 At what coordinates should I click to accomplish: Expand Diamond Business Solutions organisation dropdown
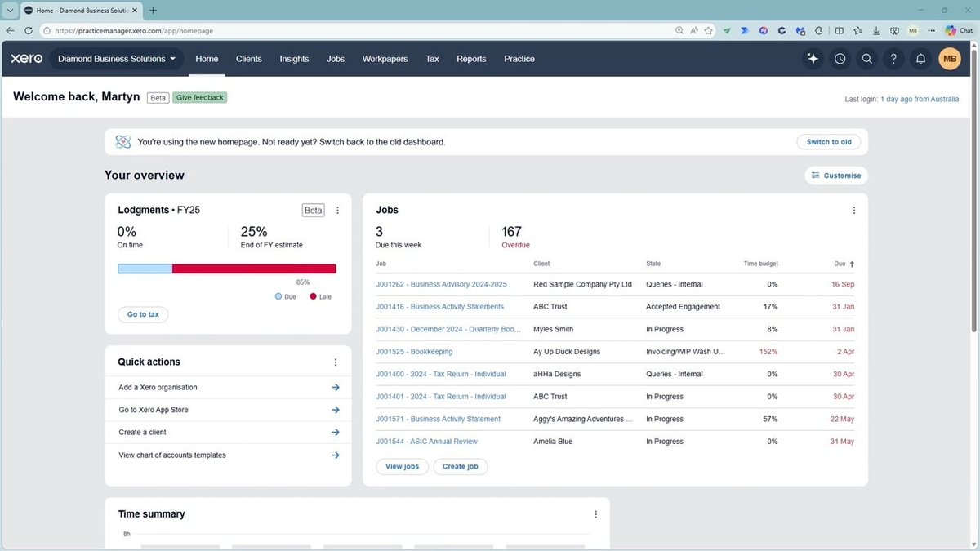point(117,59)
